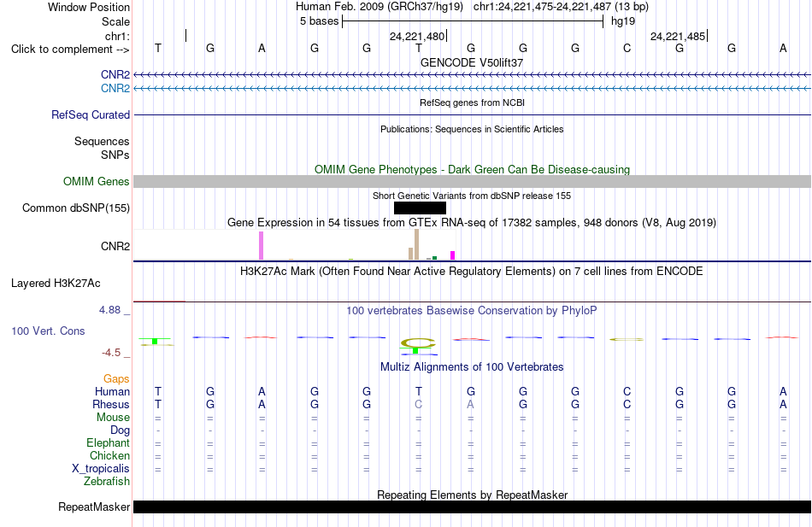Click 'Publications: Sequences in Scientific Articles' title

coord(472,129)
